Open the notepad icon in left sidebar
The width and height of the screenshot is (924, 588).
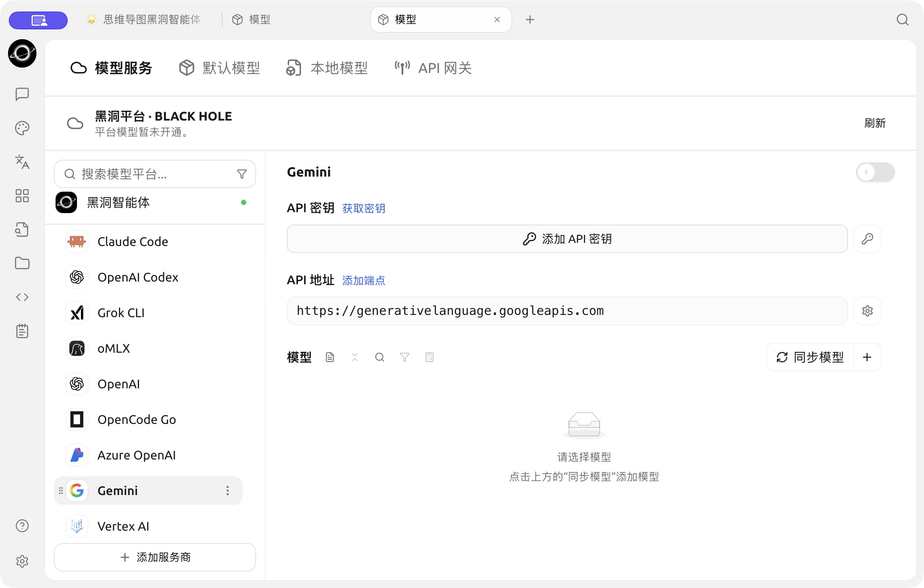tap(22, 331)
